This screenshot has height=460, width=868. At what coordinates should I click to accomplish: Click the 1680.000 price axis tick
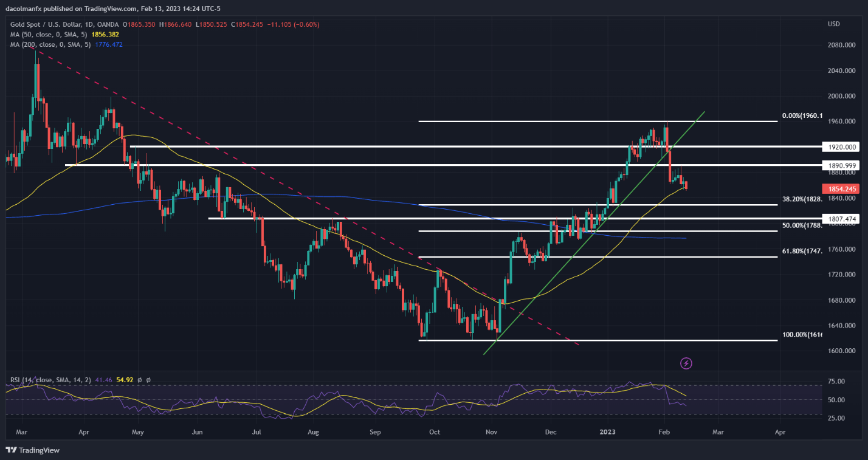point(841,300)
